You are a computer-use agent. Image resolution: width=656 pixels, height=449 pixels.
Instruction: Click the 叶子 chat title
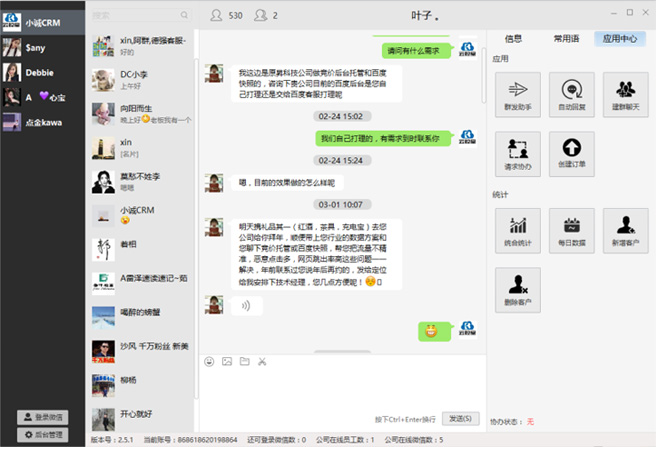(x=425, y=16)
